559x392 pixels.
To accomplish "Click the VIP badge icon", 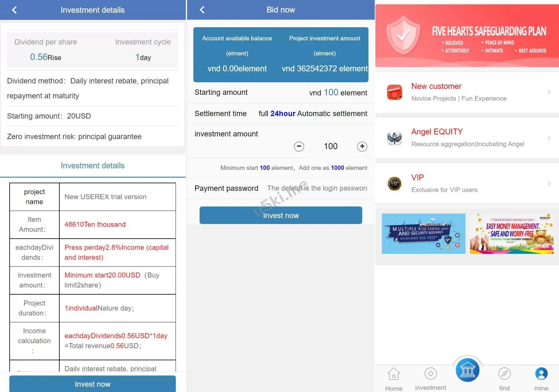I will tap(394, 184).
